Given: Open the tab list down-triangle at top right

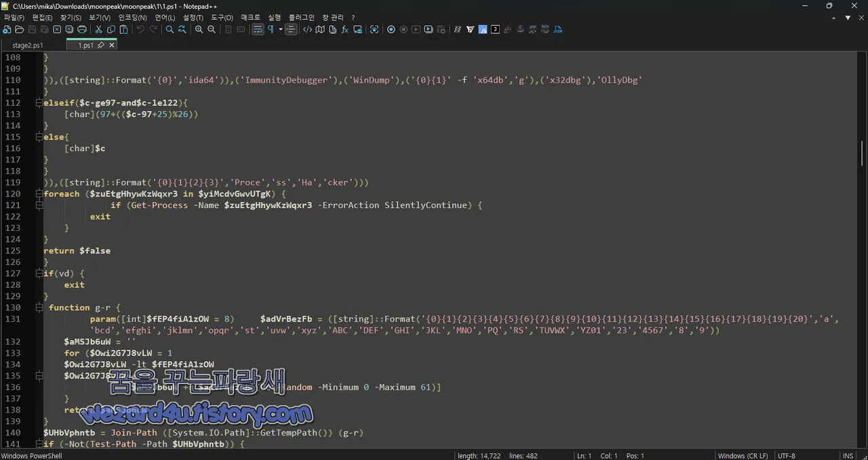Looking at the screenshot, I should 848,18.
